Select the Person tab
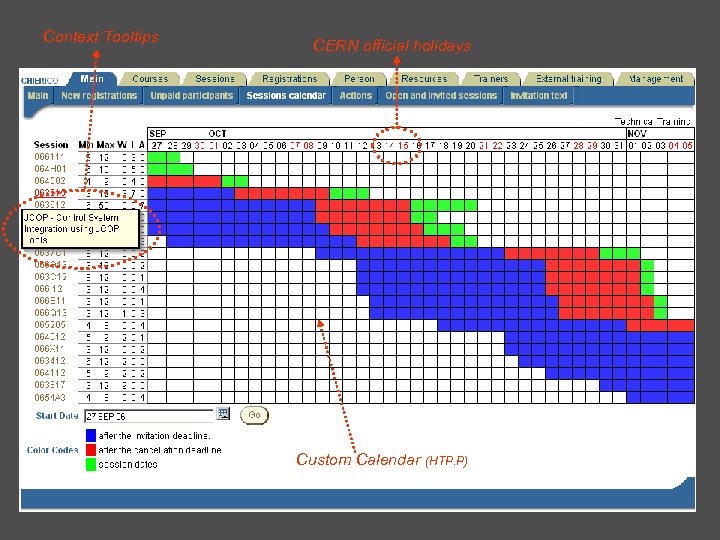720x540 pixels. pyautogui.click(x=359, y=79)
